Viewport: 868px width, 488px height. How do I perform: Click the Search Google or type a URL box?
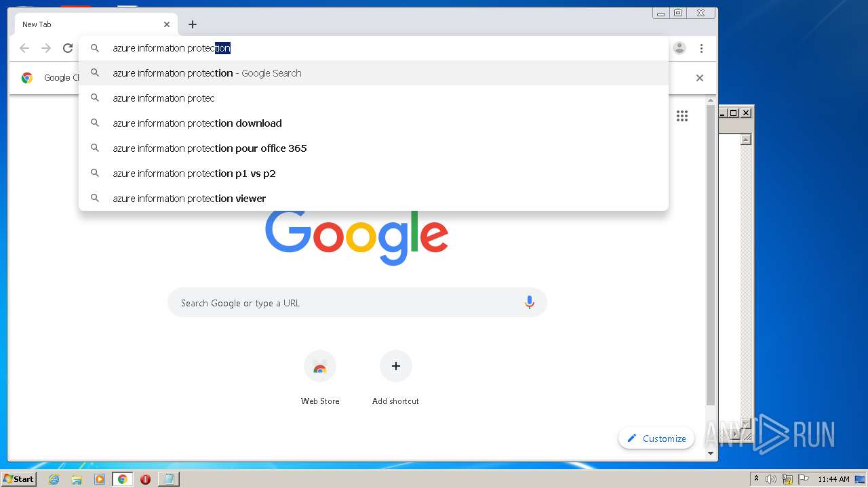357,303
